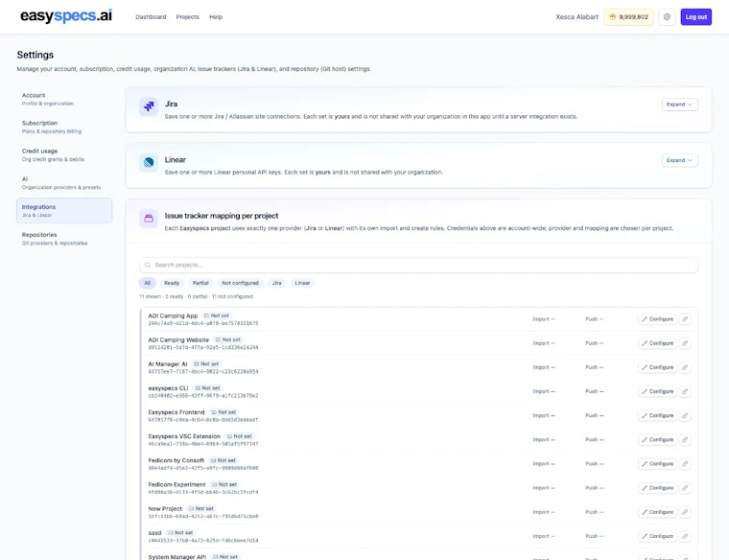Screen dimensions: 729x560
Task: Expand the Jira section
Action: point(679,105)
